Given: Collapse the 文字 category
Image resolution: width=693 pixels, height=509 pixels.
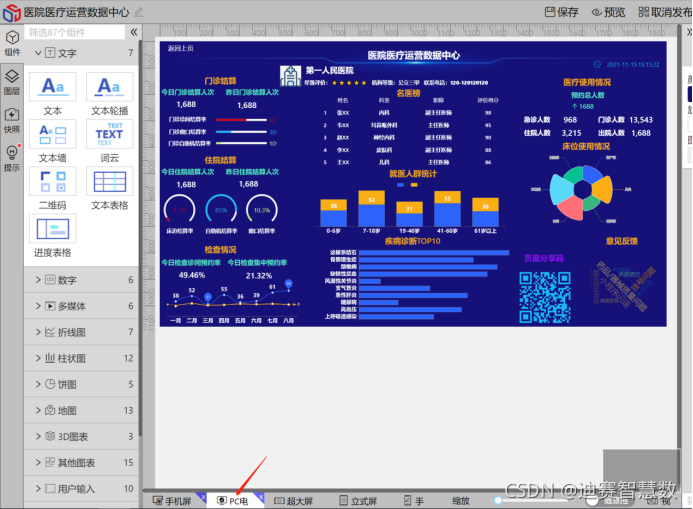Looking at the screenshot, I should click(38, 53).
